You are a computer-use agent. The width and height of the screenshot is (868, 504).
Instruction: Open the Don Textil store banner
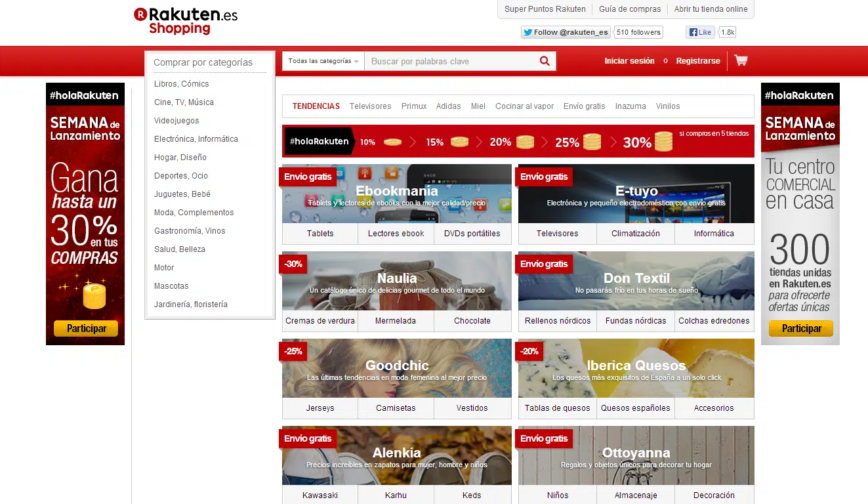636,281
